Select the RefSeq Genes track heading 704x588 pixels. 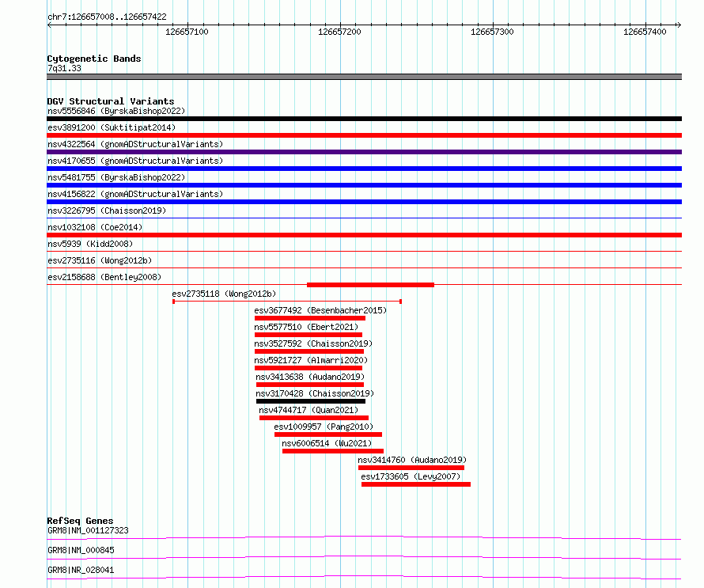point(81,521)
